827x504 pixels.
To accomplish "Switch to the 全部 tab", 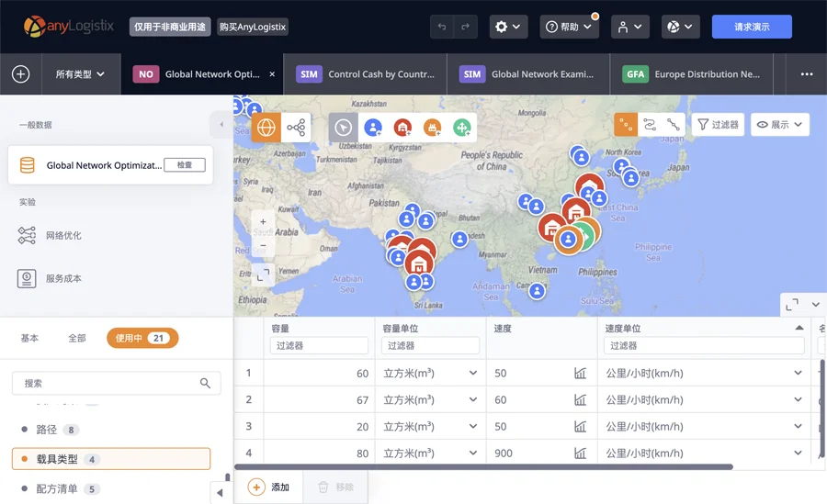I will tap(77, 338).
